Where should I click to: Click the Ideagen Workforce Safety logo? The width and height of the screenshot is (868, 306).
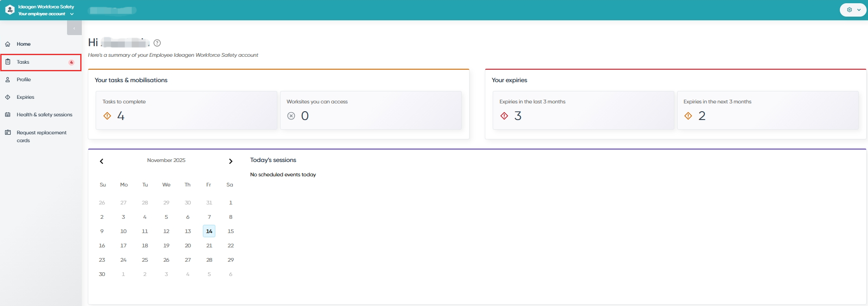click(x=10, y=10)
